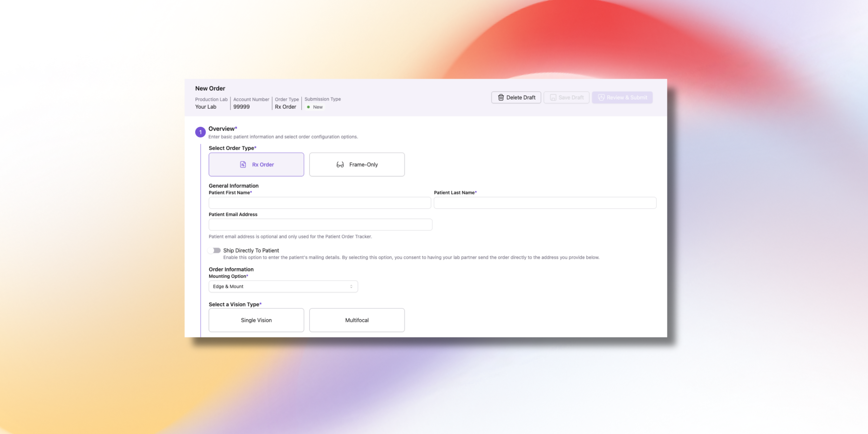This screenshot has width=868, height=434.
Task: Click the green New status dot
Action: 308,107
